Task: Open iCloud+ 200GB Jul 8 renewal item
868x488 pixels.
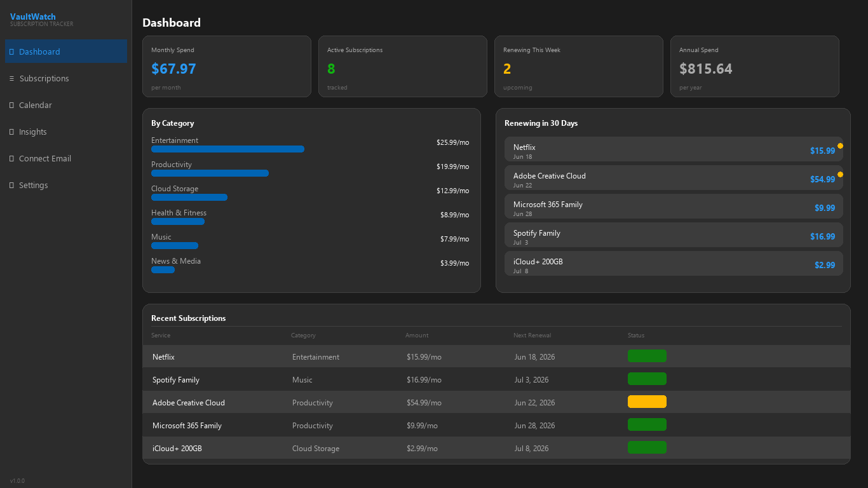Action: coord(674,264)
